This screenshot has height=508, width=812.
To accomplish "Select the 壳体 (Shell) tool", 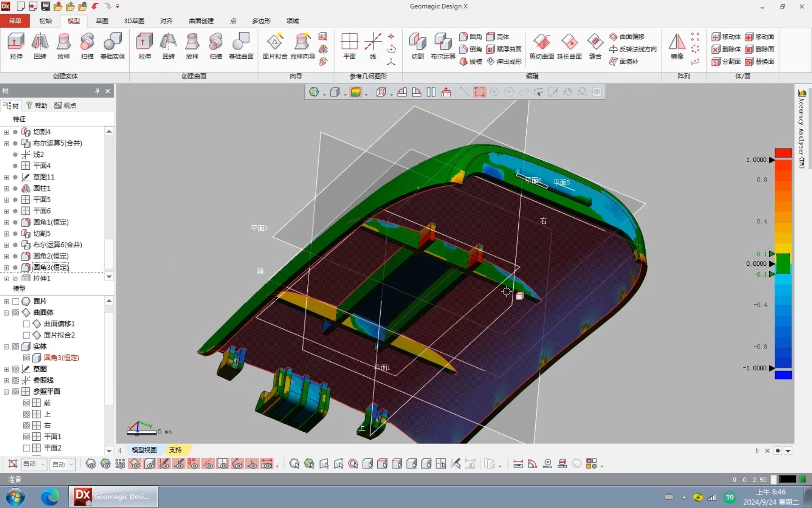I will click(x=500, y=36).
